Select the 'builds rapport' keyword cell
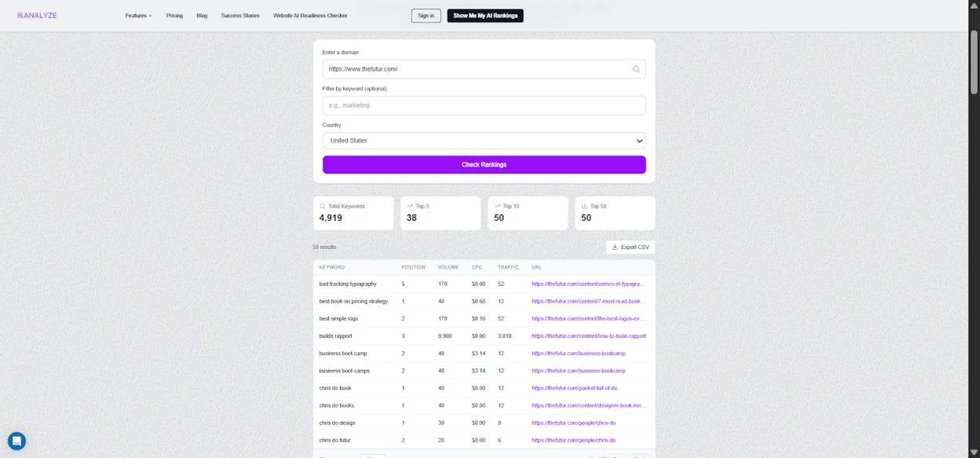This screenshot has height=458, width=980. click(336, 335)
